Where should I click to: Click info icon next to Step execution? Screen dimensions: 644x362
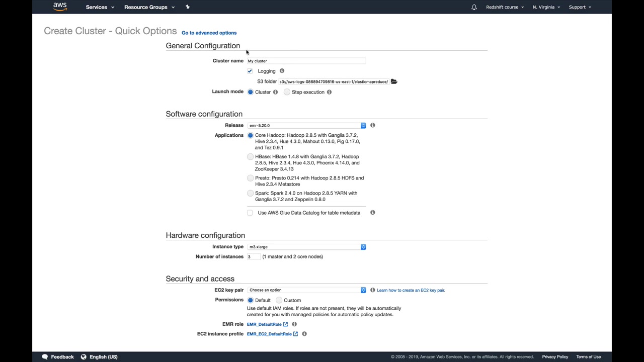click(329, 92)
